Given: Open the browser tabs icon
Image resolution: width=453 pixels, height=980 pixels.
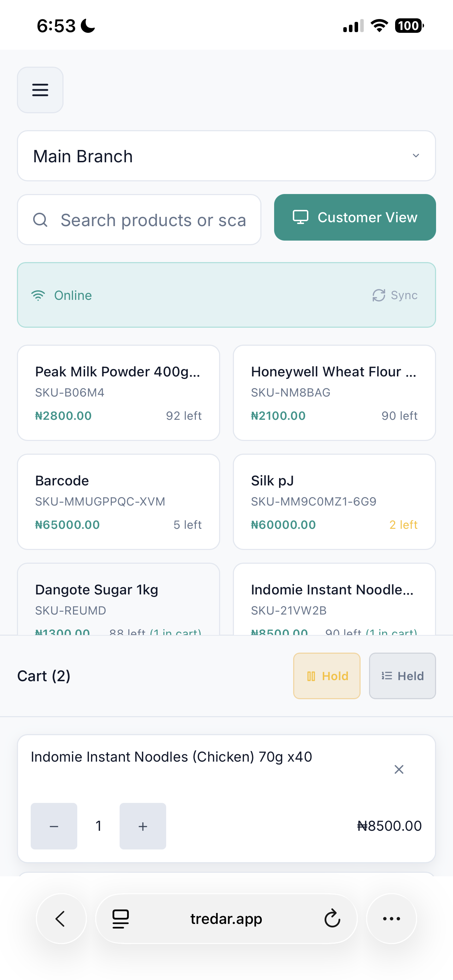Looking at the screenshot, I should pos(121,919).
